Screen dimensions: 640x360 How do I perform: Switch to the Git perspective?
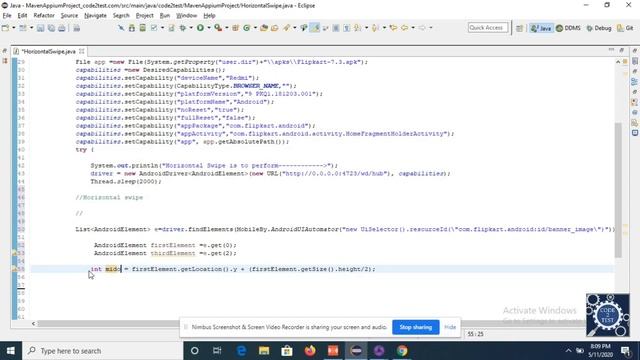(x=625, y=28)
